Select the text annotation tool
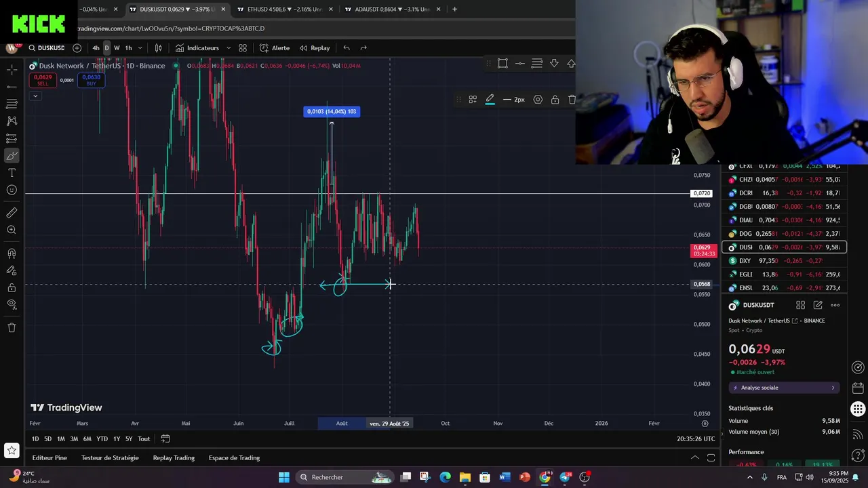The width and height of the screenshot is (868, 488). click(x=12, y=173)
